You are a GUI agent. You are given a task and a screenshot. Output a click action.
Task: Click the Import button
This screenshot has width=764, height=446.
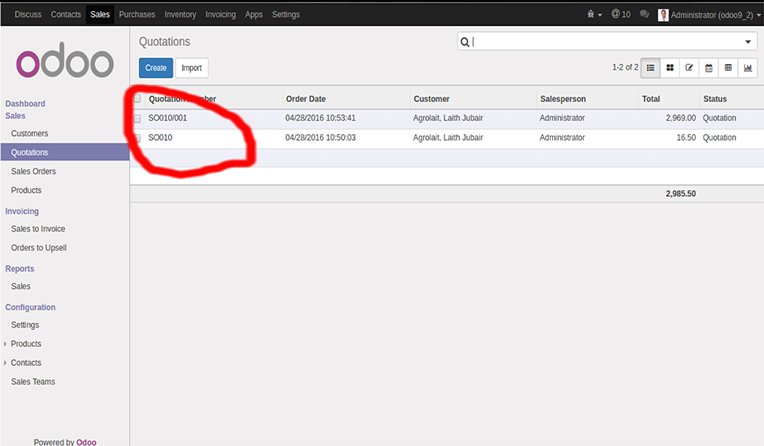(x=191, y=68)
